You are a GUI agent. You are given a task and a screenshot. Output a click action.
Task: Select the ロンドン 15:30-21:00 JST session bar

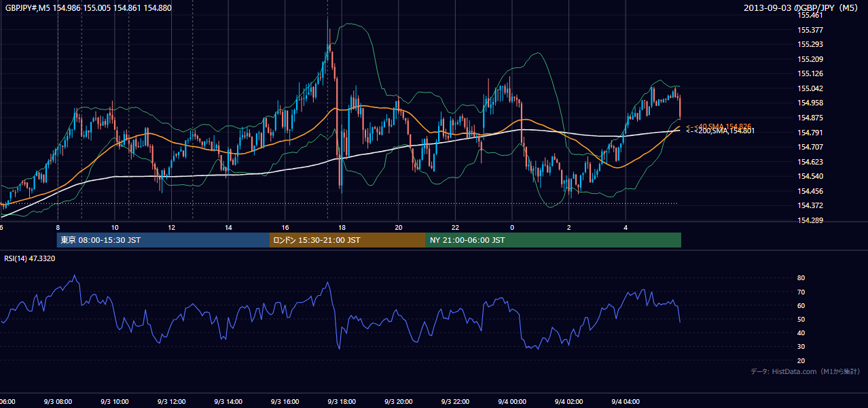click(x=348, y=240)
